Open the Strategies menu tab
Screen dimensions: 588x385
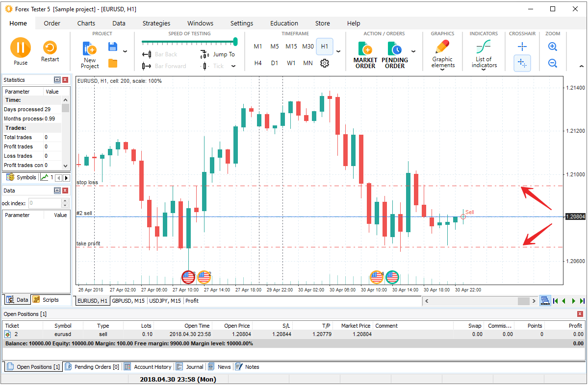pyautogui.click(x=156, y=23)
